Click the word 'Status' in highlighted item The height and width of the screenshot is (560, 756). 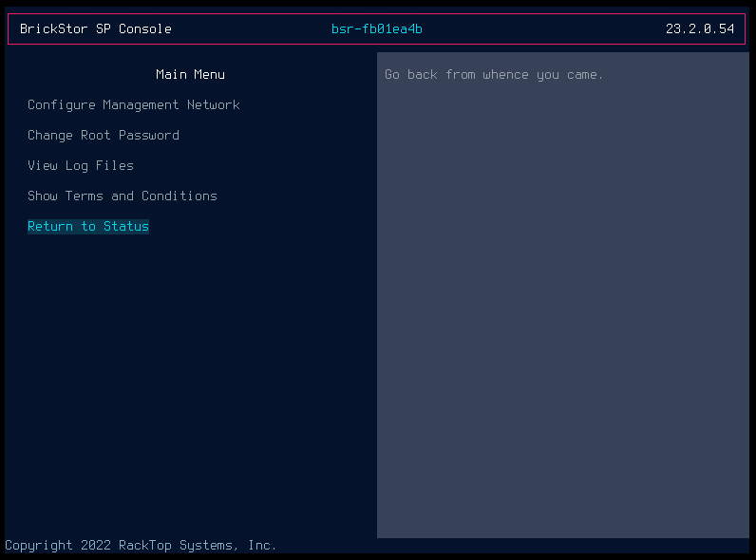(x=125, y=226)
